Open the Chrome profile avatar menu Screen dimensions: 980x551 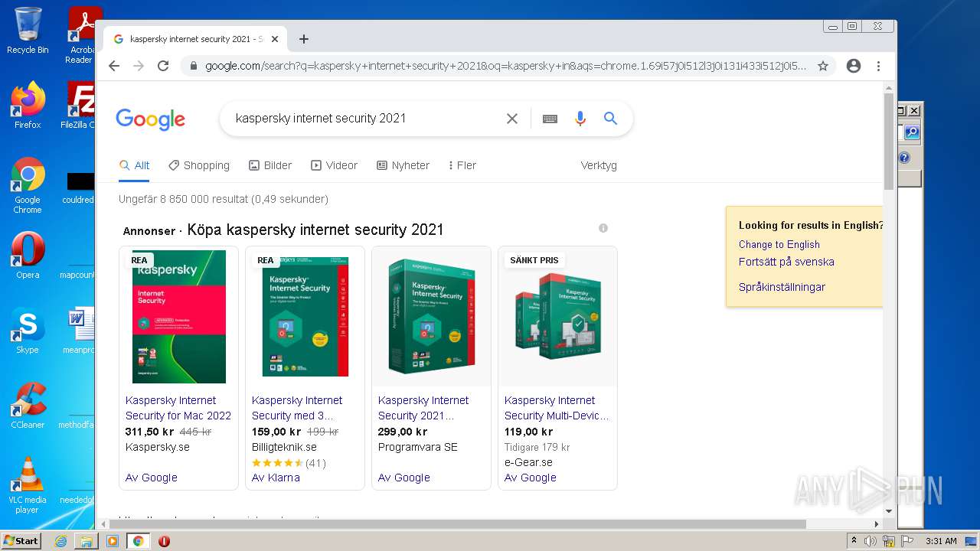coord(854,66)
